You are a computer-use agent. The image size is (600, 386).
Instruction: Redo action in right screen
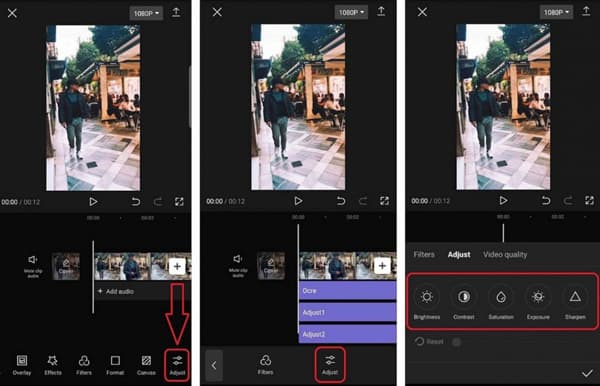tap(568, 200)
